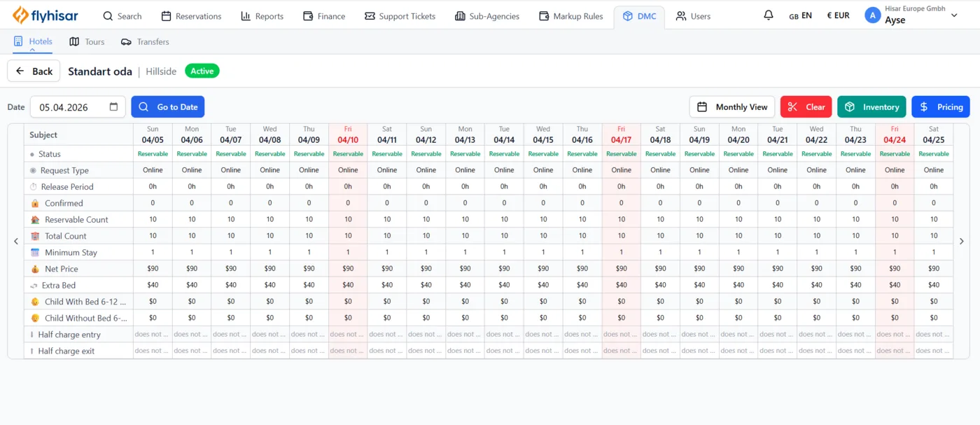Open the Search menu
Screen dimensions: 980x425
tap(122, 16)
